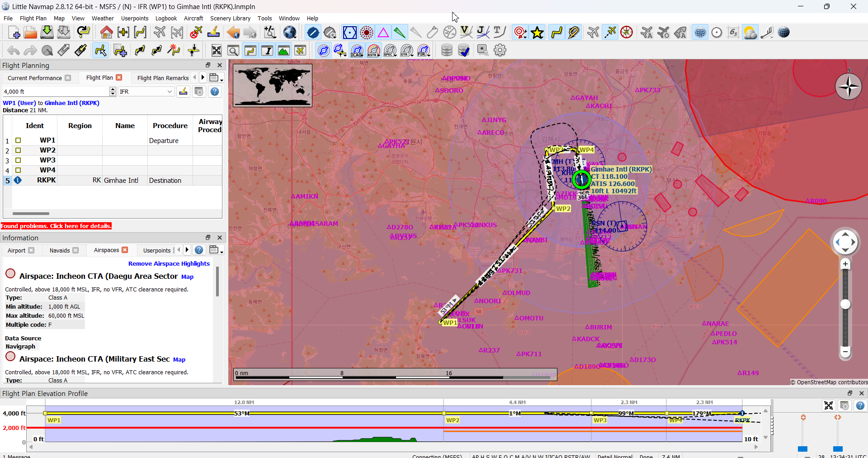Toggle NDB stations display

coord(367,33)
